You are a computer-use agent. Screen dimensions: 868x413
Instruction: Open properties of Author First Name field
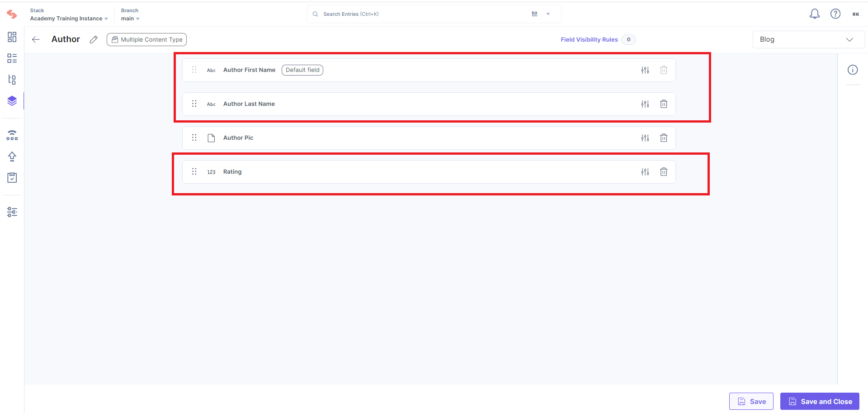coord(645,70)
